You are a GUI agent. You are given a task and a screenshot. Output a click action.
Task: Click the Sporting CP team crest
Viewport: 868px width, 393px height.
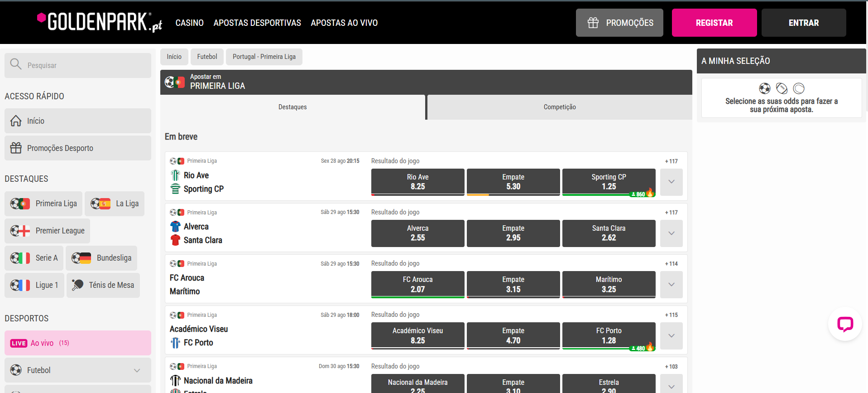175,189
